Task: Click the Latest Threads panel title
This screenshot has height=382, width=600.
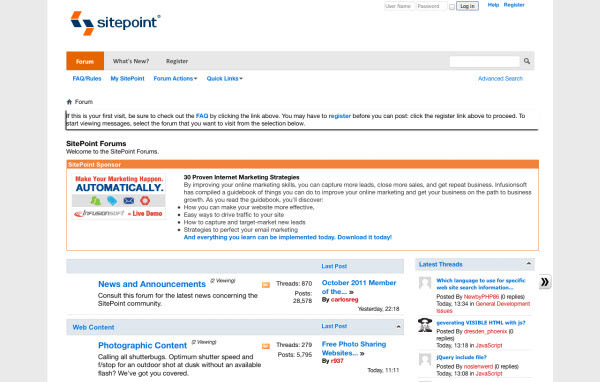Action: pos(440,264)
